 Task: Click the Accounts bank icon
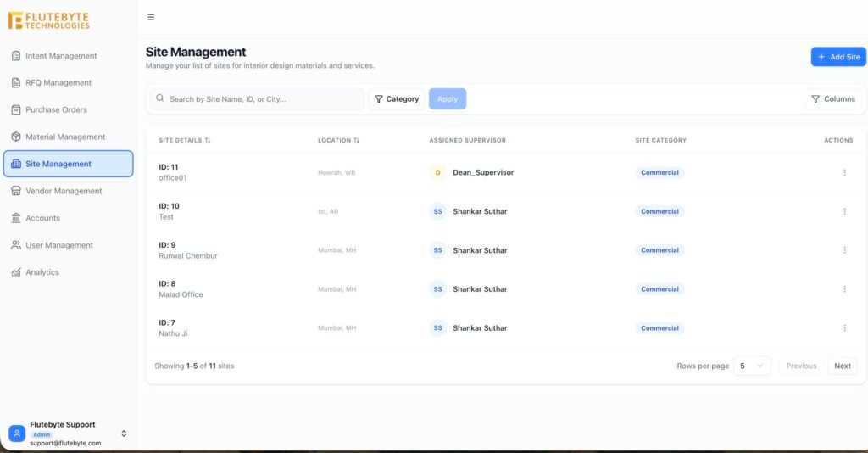tap(16, 218)
